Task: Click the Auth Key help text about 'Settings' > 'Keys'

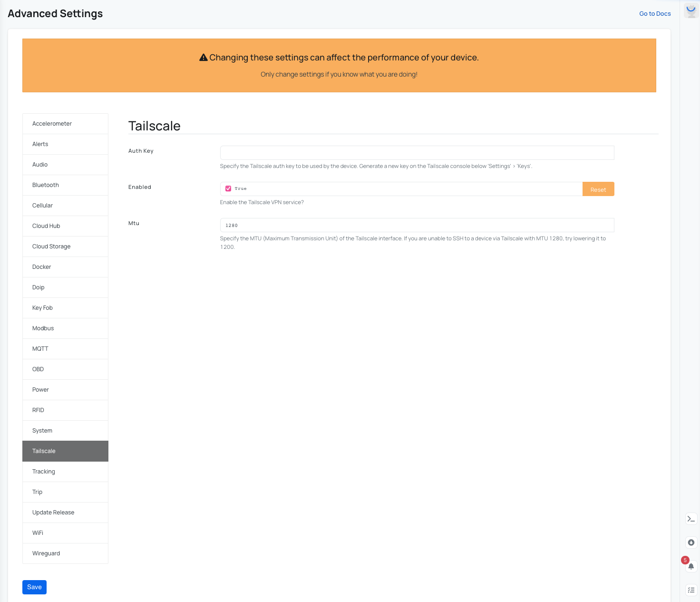Action: (376, 166)
